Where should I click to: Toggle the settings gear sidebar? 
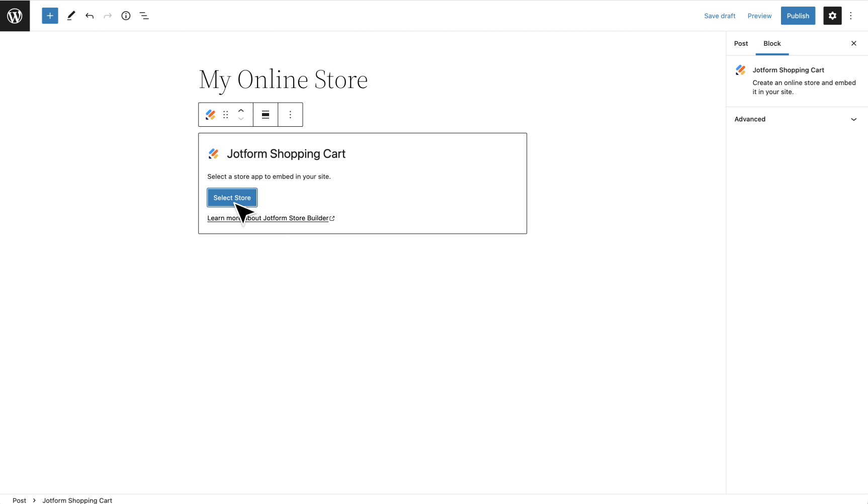pyautogui.click(x=832, y=16)
